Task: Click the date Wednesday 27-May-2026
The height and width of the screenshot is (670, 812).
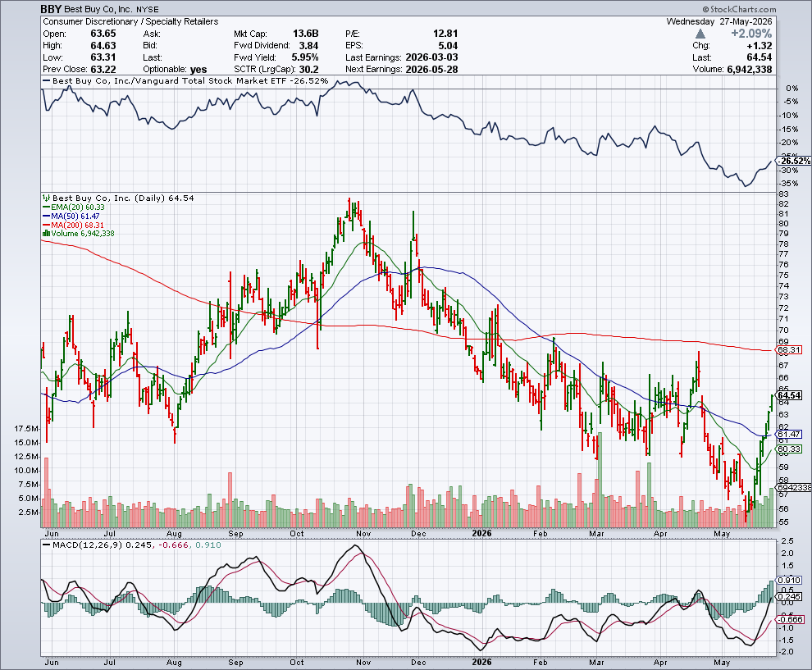Action: 719,21
